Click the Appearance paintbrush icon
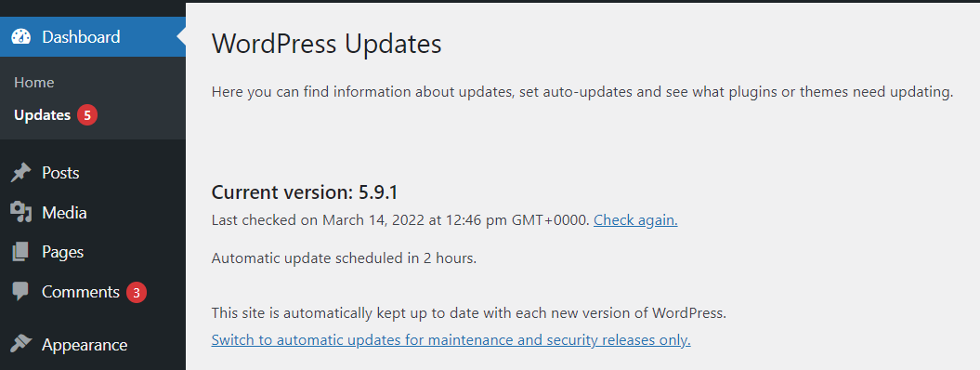 pos(20,344)
